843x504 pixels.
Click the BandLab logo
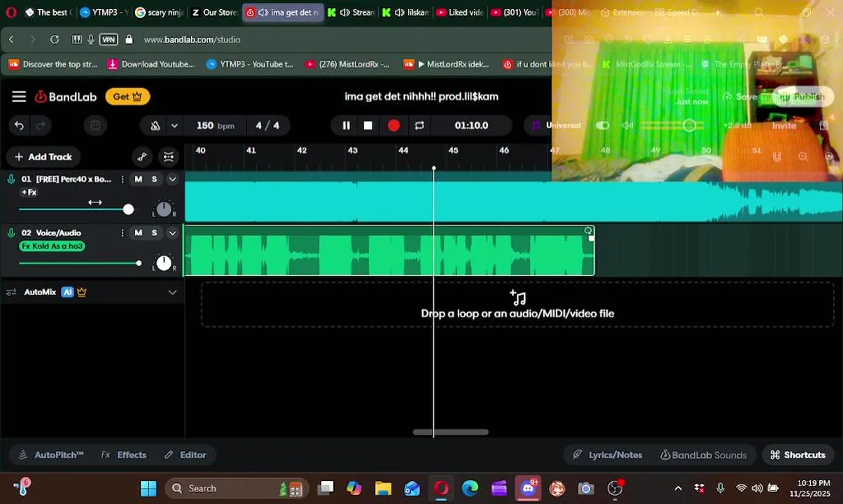[x=66, y=97]
